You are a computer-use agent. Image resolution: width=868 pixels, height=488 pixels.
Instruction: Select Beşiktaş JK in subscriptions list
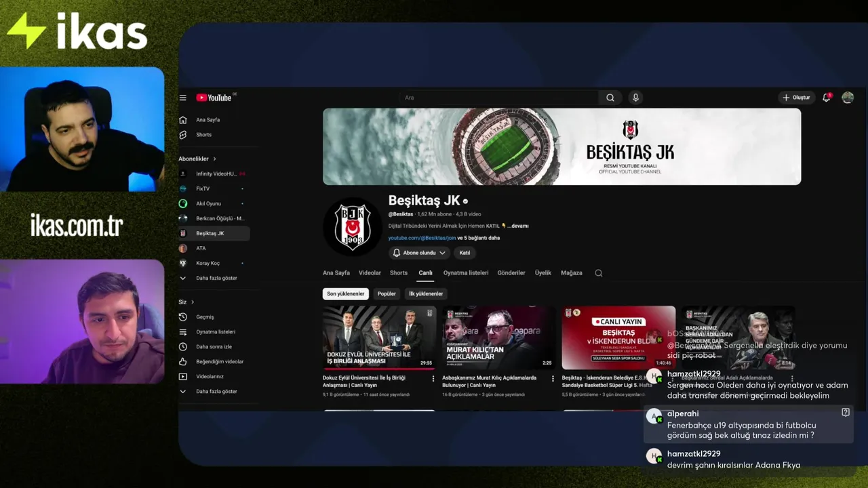pos(214,233)
